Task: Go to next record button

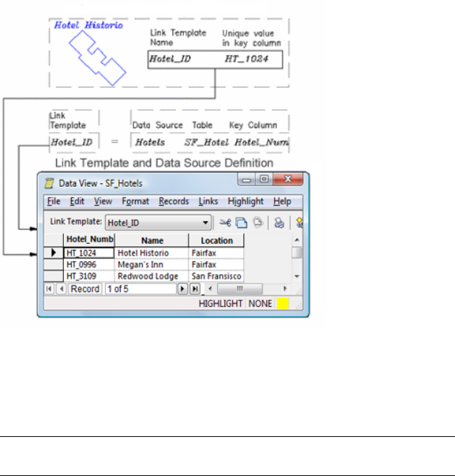Action: point(182,288)
